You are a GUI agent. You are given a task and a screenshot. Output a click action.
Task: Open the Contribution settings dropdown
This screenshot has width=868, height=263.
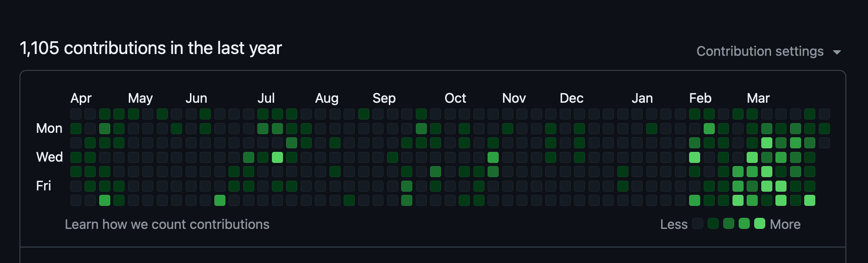pyautogui.click(x=768, y=51)
